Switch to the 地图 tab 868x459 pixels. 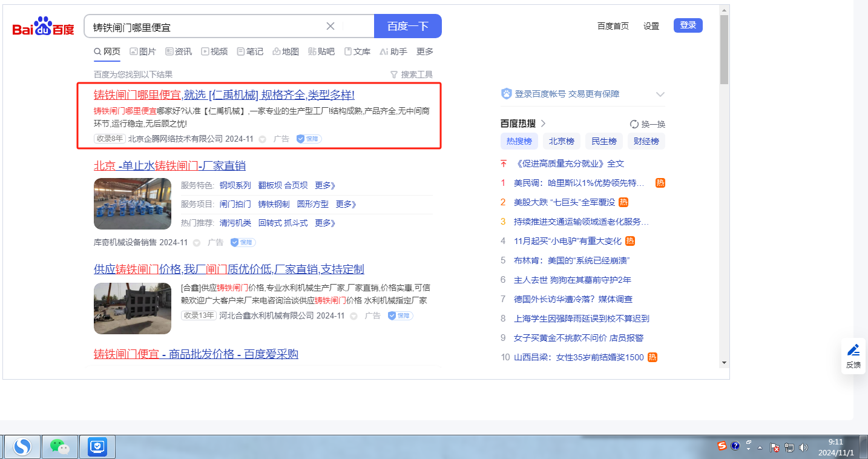(286, 51)
